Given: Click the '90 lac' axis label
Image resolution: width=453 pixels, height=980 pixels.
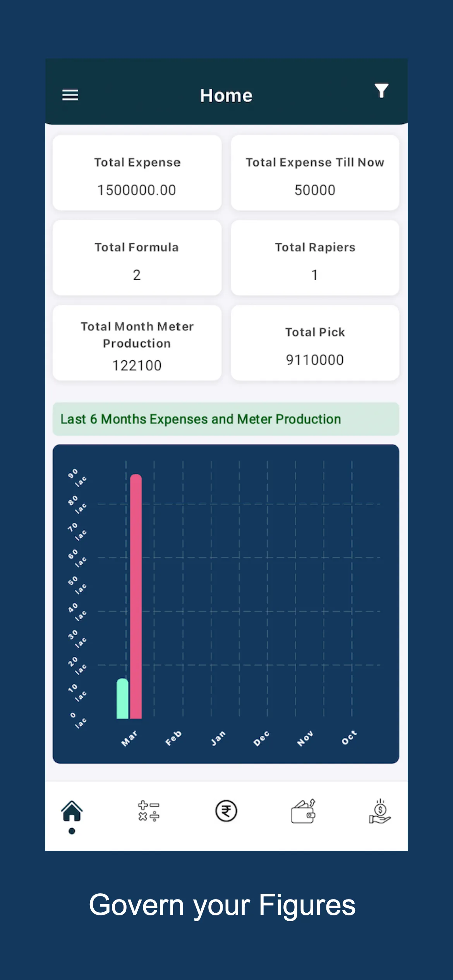Looking at the screenshot, I should pos(77,478).
